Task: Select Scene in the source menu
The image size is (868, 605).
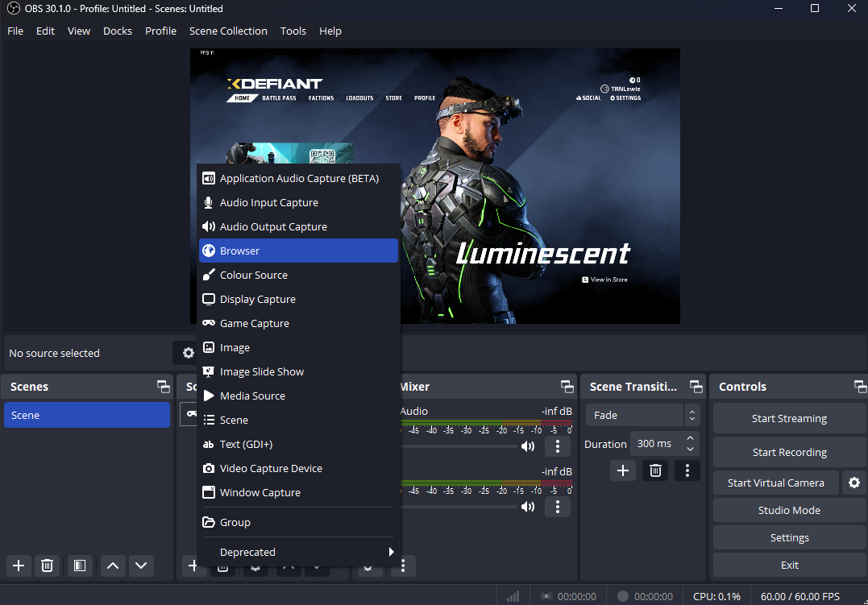Action: [298, 421]
